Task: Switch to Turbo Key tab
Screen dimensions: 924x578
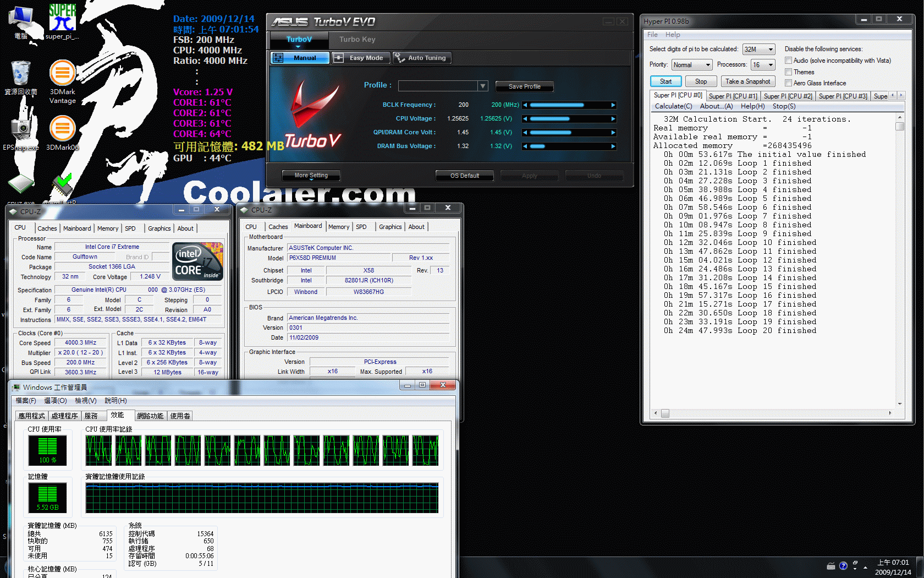Action: pos(358,40)
